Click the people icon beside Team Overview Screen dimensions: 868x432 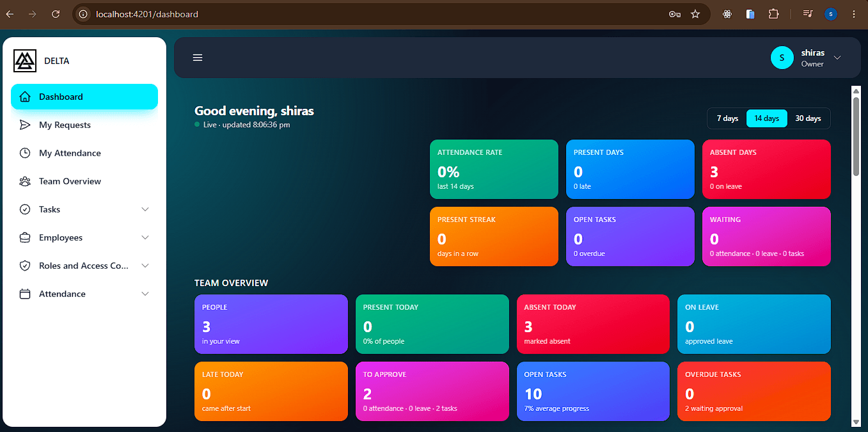[x=25, y=181]
